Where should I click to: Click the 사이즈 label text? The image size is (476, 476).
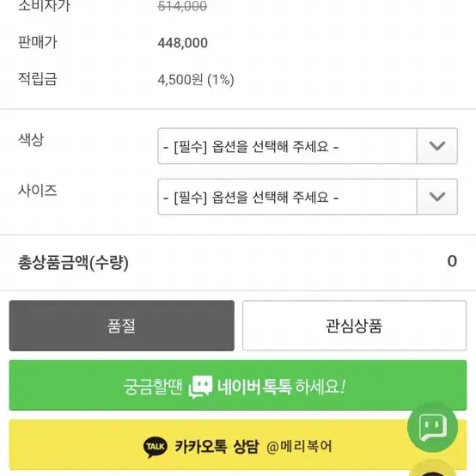37,191
